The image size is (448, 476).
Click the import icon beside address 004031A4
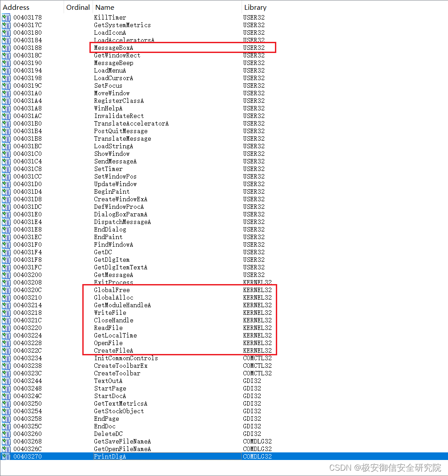coord(6,101)
